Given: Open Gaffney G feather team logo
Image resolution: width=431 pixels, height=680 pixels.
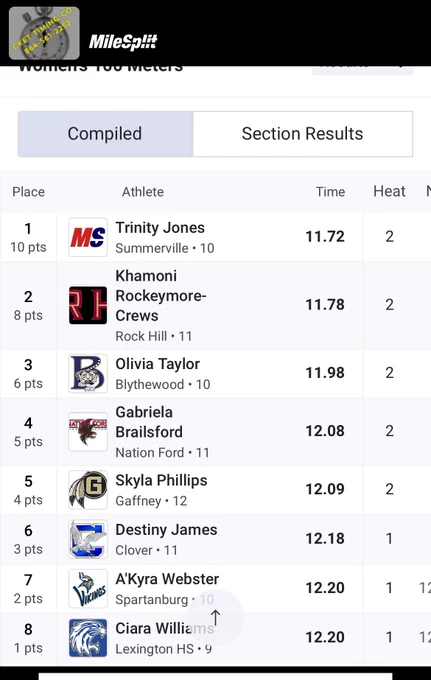Looking at the screenshot, I should tap(88, 490).
